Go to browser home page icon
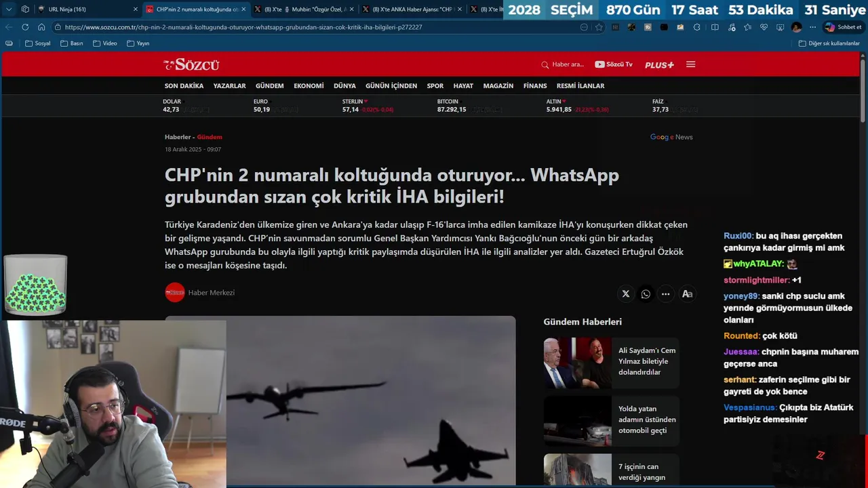The width and height of the screenshot is (868, 488). pos(41,27)
